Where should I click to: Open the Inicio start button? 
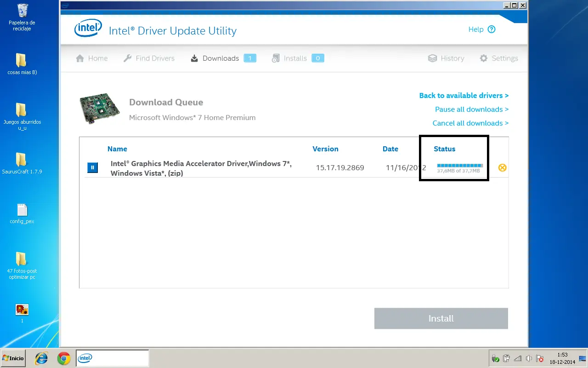[13, 358]
